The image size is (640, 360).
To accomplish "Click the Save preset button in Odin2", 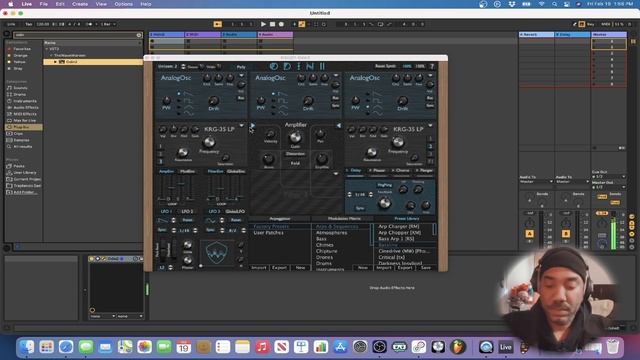I will (x=426, y=268).
